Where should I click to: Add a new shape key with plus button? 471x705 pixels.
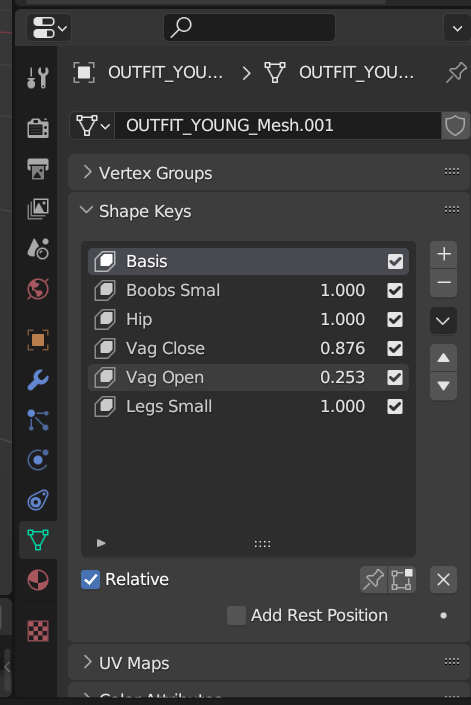pyautogui.click(x=444, y=254)
